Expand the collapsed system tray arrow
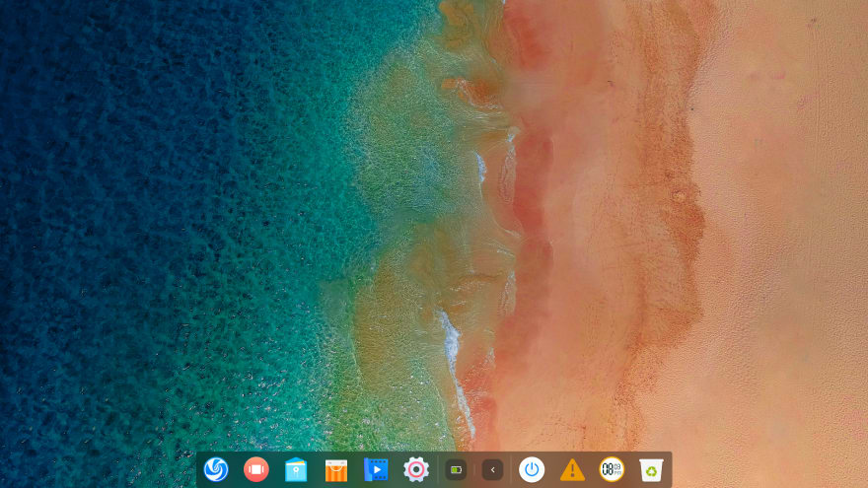This screenshot has width=868, height=488. pos(492,470)
